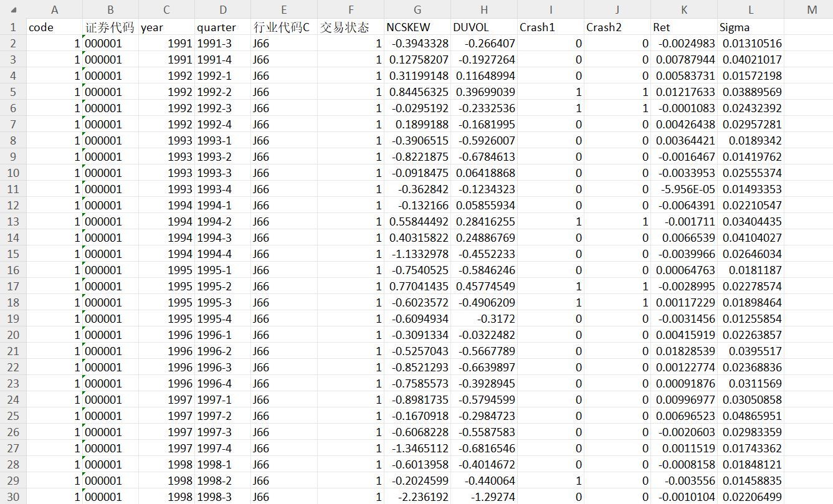833x504 pixels.
Task: Select column D by its header
Action: (222, 9)
